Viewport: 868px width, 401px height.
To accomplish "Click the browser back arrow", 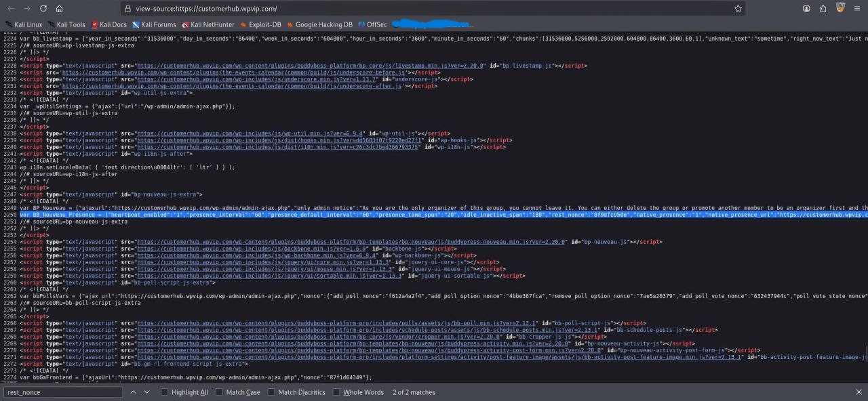I will [x=11, y=9].
